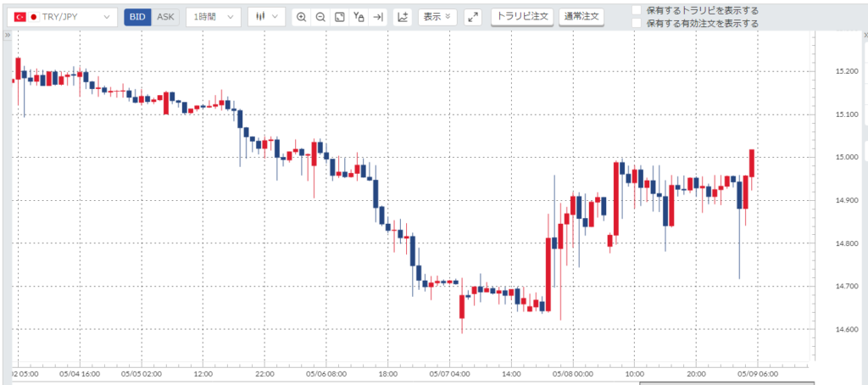Open the 表示 display menu
Viewport: 868px width, 385px height.
[437, 17]
